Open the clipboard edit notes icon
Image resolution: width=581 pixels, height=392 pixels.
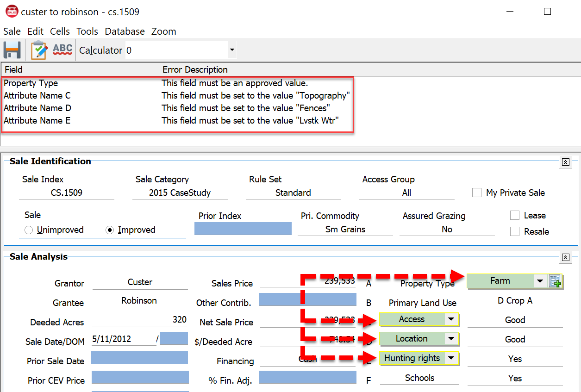pos(39,50)
